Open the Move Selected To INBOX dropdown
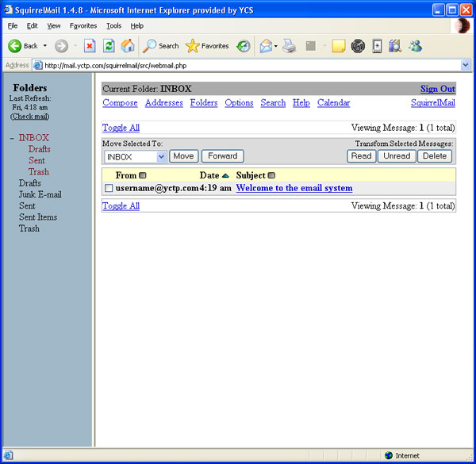 click(x=135, y=157)
